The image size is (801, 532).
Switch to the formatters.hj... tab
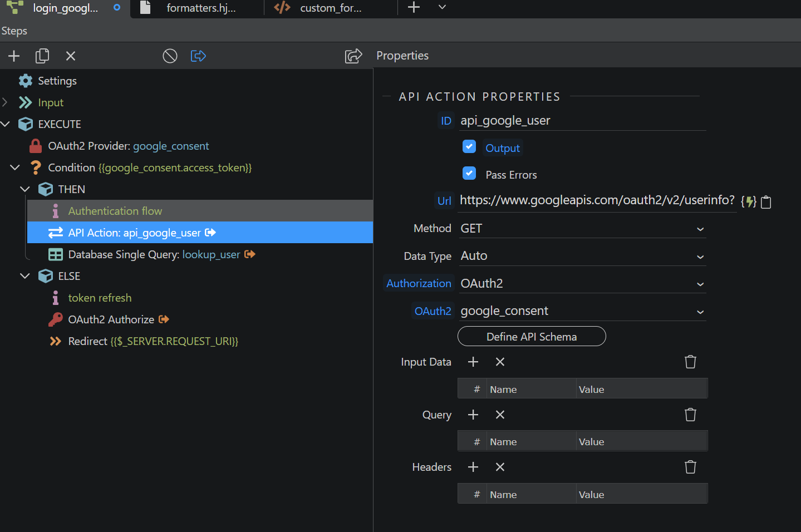200,8
